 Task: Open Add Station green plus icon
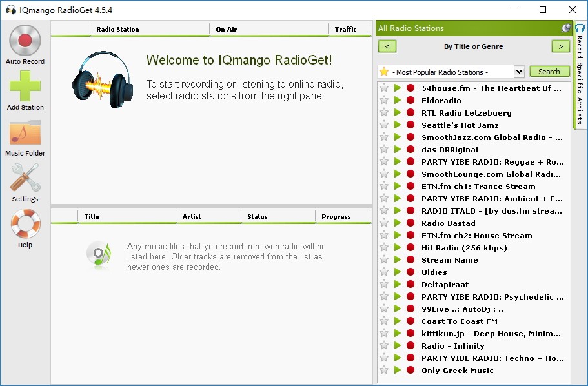(25, 86)
